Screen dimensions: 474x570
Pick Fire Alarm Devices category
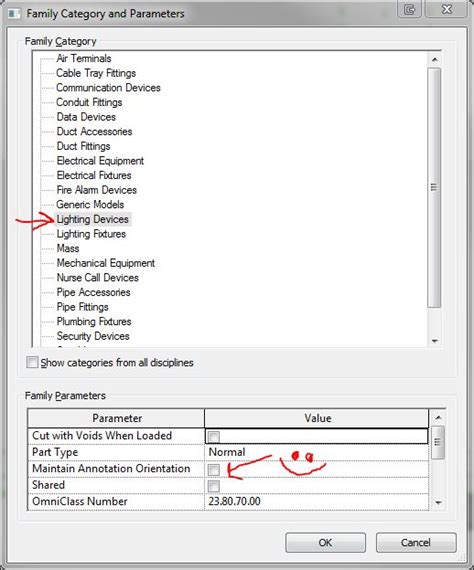(x=96, y=190)
